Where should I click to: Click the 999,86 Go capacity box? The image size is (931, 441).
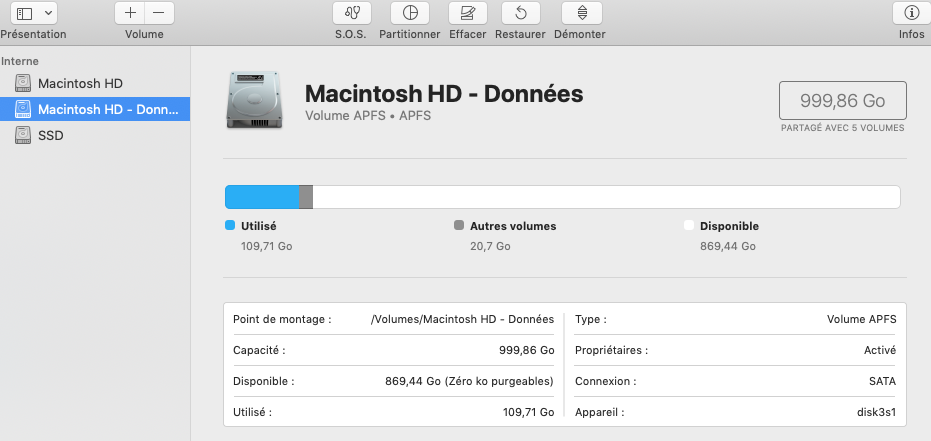coord(843,101)
